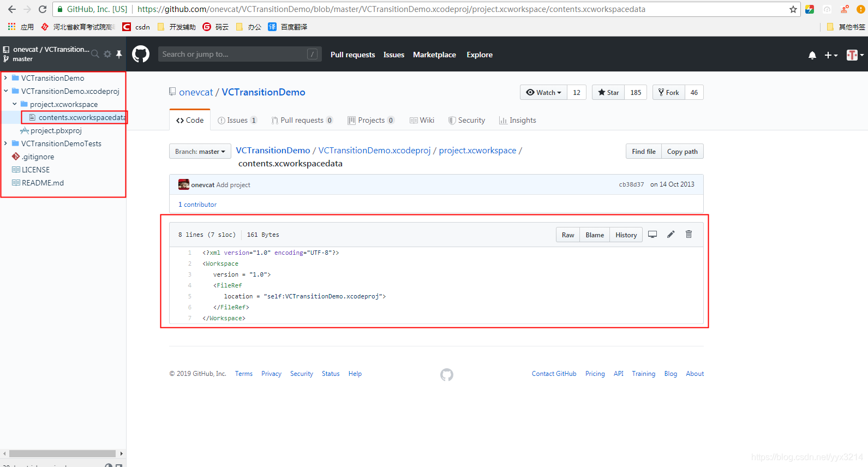The width and height of the screenshot is (868, 467).
Task: Open Issues in header nav
Action: [x=394, y=55]
